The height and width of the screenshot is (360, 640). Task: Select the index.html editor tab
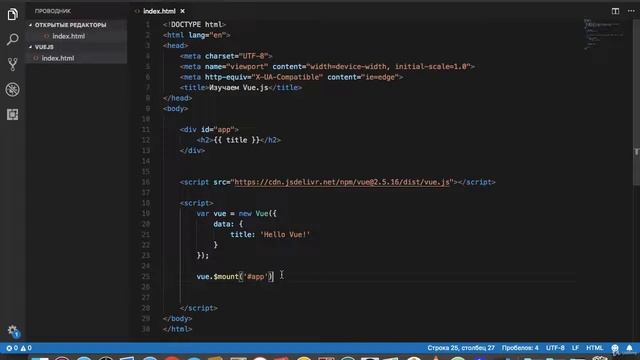pyautogui.click(x=159, y=11)
